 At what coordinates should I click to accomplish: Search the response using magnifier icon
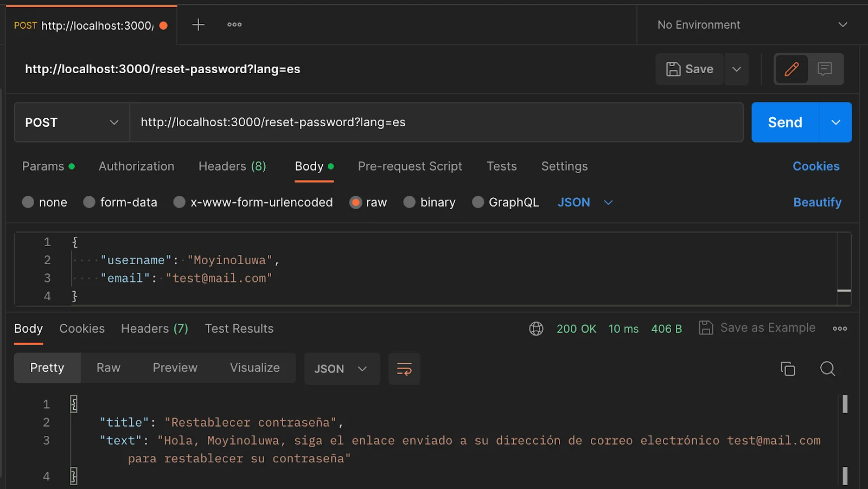pyautogui.click(x=827, y=369)
